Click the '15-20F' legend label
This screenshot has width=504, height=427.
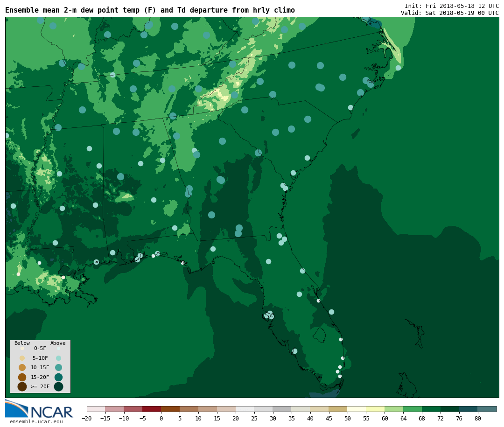point(40,377)
